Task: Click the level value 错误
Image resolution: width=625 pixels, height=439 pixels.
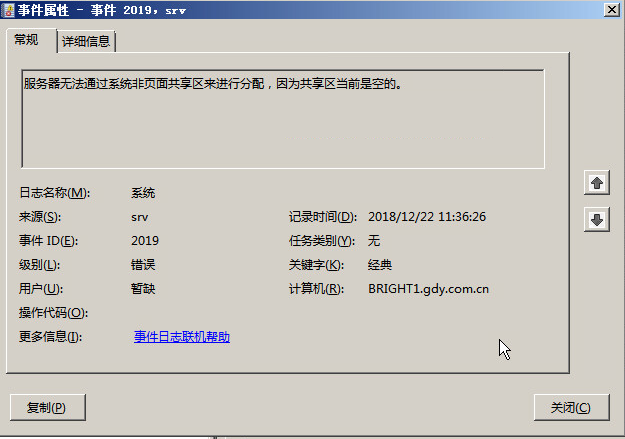Action: (143, 265)
